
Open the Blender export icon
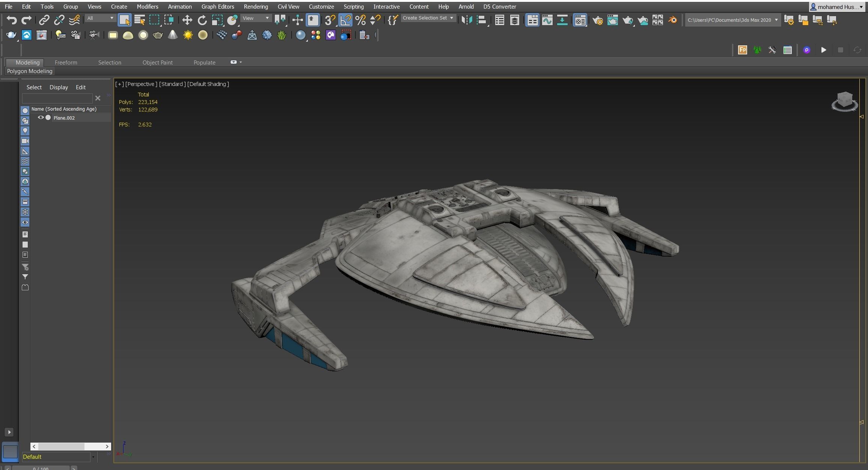click(672, 20)
